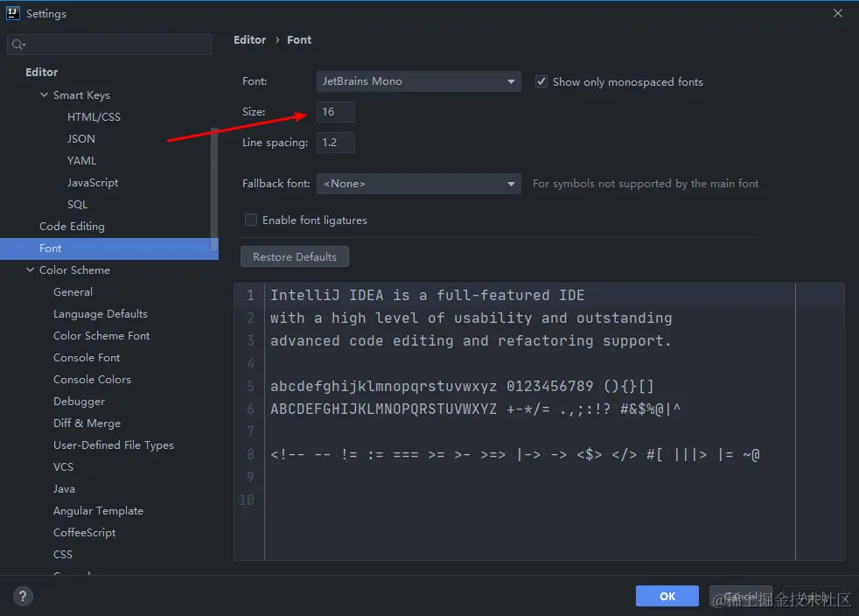Open Language Defaults settings
The image size is (859, 616).
(x=101, y=314)
